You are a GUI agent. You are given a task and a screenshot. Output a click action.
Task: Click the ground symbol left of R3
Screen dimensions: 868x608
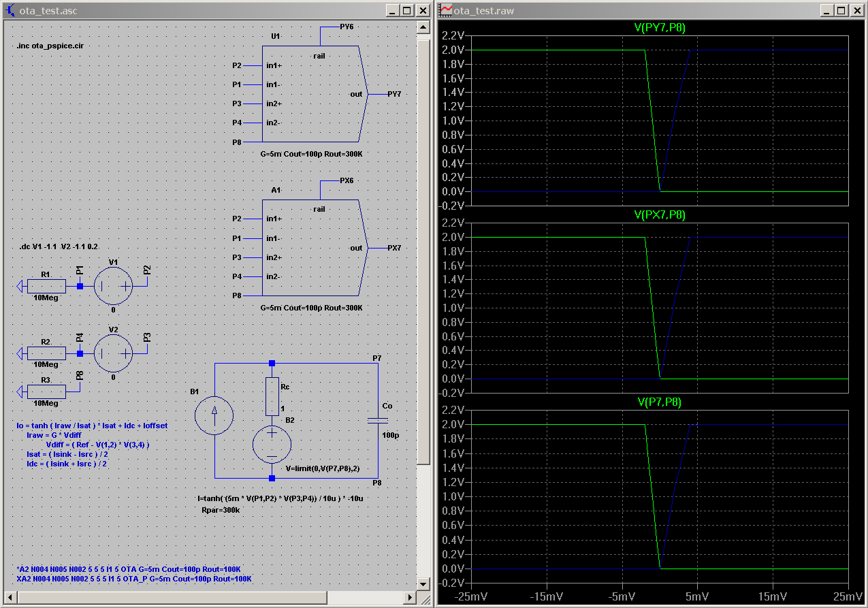(20, 391)
